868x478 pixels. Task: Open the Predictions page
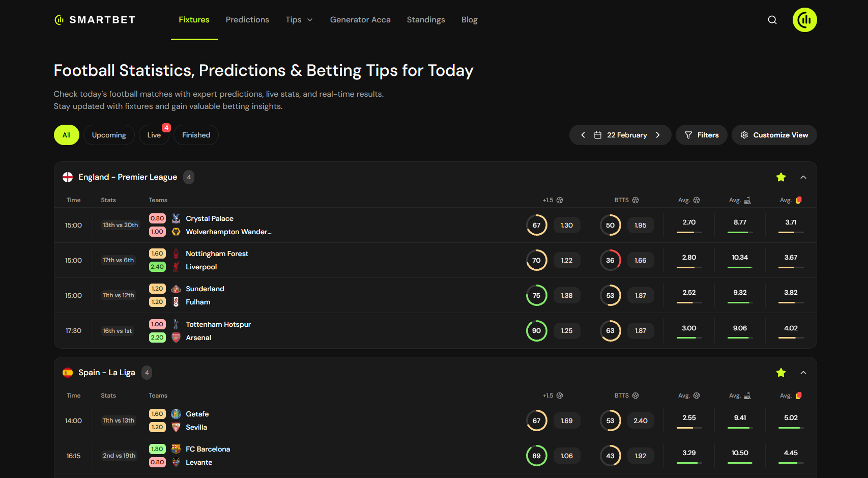tap(247, 20)
